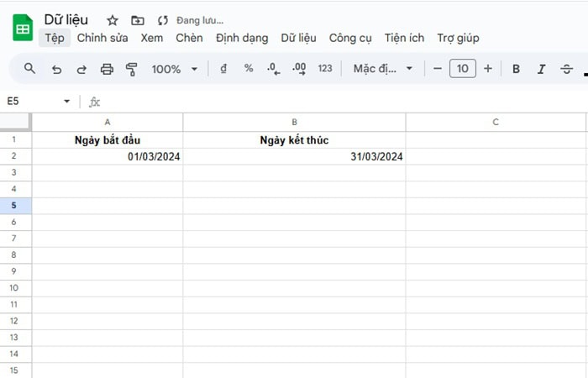This screenshot has height=378, width=588.
Task: Toggle italic formatting
Action: [x=542, y=69]
